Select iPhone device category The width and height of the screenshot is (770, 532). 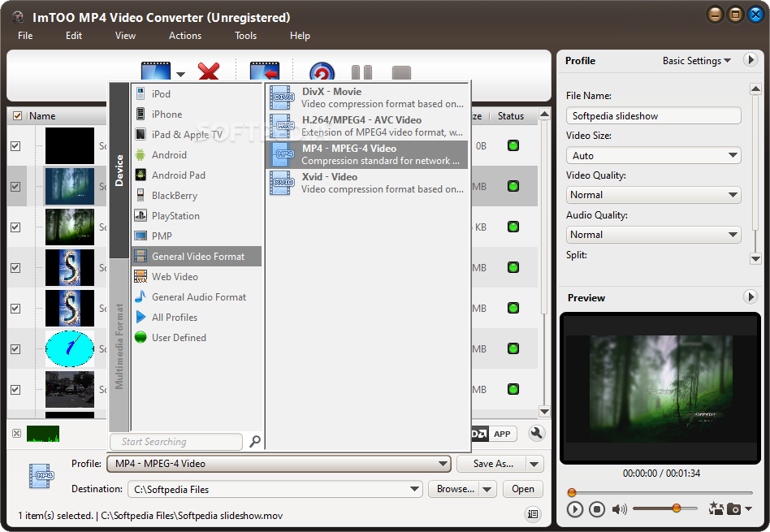197,114
